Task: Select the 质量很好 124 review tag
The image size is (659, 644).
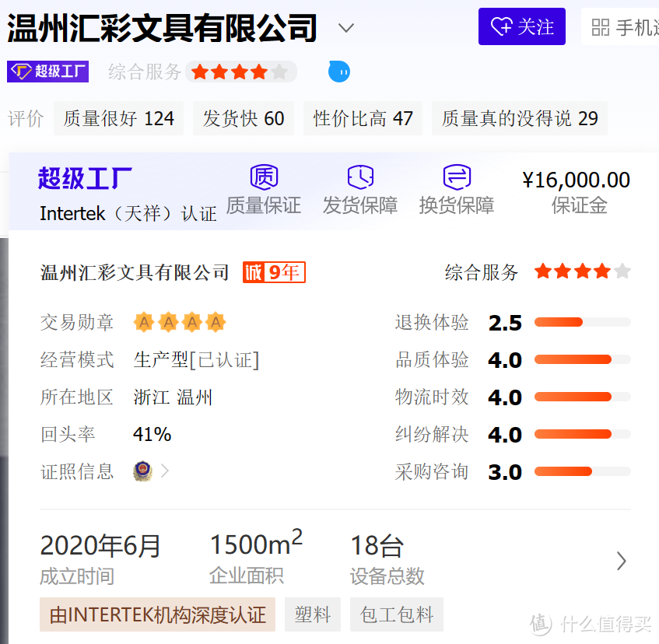Action: pos(118,118)
